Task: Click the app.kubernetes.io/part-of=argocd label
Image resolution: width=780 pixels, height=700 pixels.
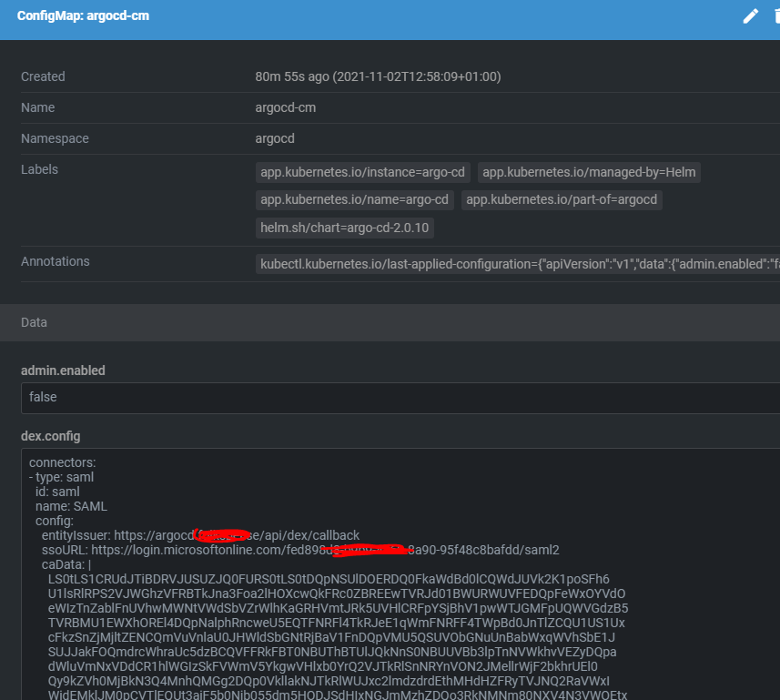Action: [x=563, y=199]
